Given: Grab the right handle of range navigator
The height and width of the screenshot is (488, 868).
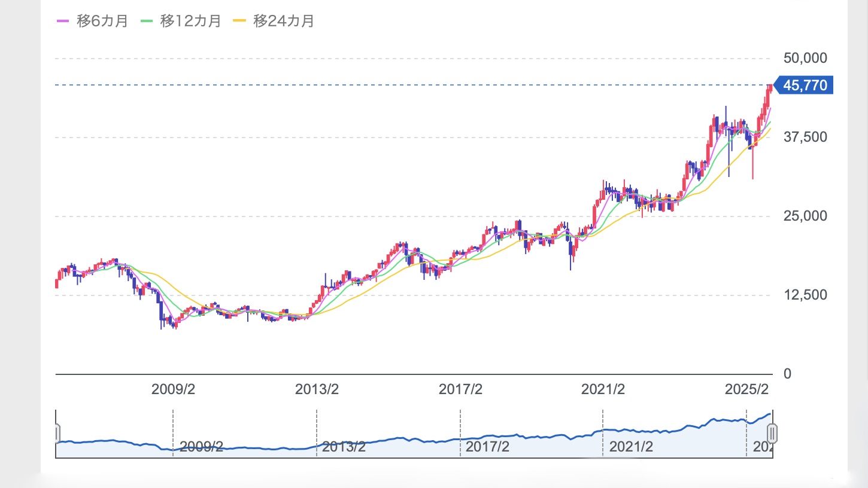Looking at the screenshot, I should click(x=772, y=433).
